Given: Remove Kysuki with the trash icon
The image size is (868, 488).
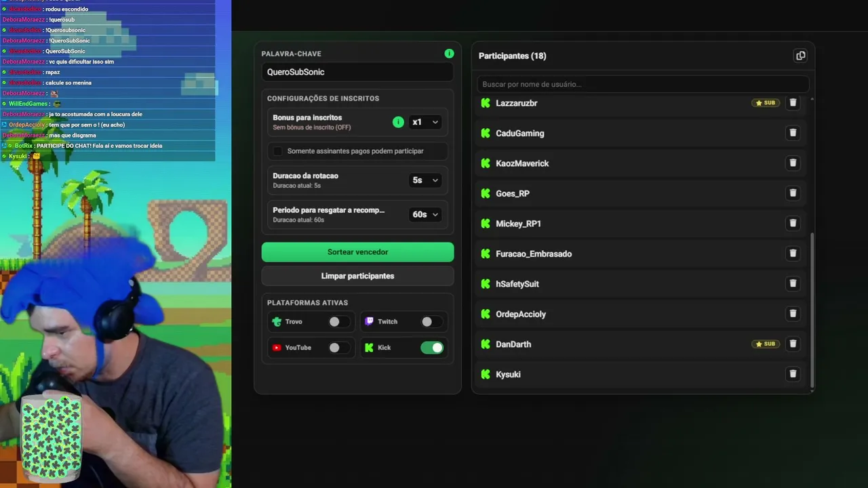Looking at the screenshot, I should [793, 374].
